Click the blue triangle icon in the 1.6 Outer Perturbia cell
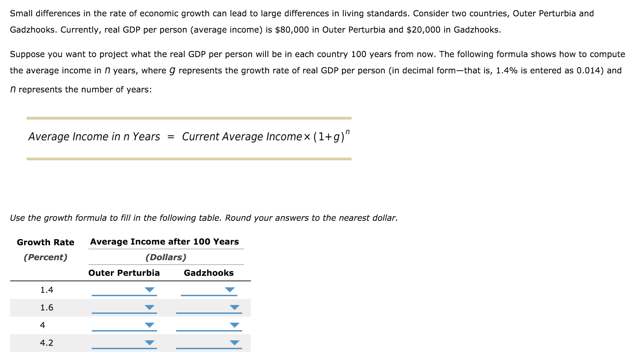Viewport: 644px width, 358px height. (150, 307)
